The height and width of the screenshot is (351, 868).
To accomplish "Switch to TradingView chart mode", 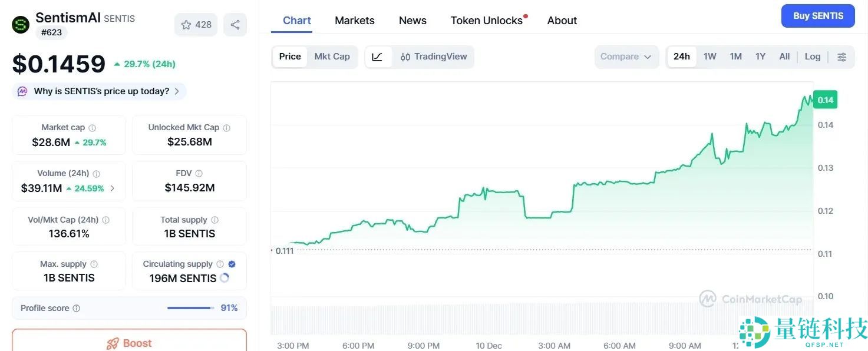I will [x=434, y=57].
